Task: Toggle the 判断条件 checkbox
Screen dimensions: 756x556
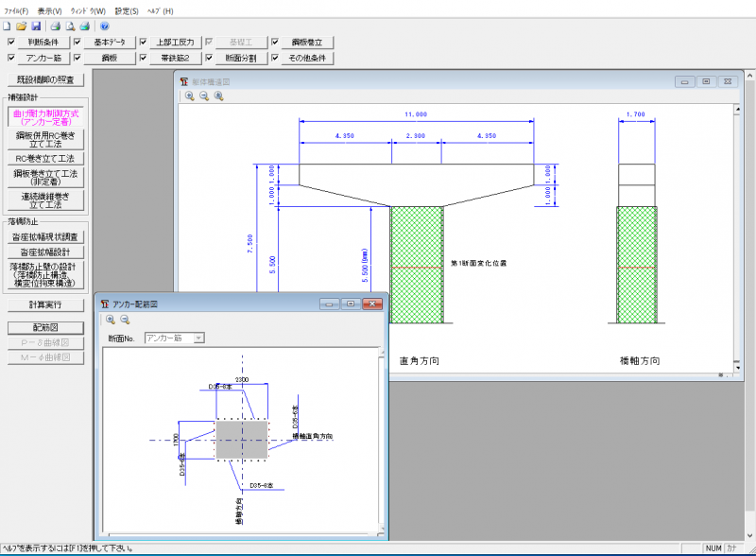Action: [x=11, y=42]
